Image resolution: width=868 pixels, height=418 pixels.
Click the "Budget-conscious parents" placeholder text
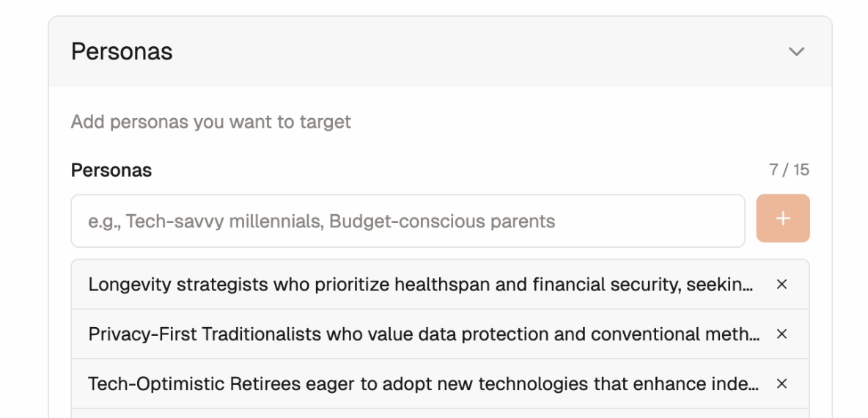[442, 221]
